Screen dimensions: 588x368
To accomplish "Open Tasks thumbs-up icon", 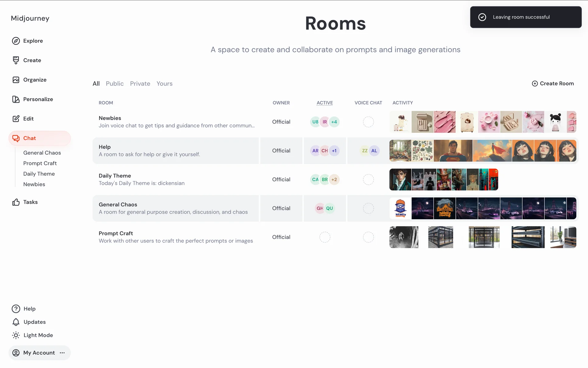I will point(16,202).
